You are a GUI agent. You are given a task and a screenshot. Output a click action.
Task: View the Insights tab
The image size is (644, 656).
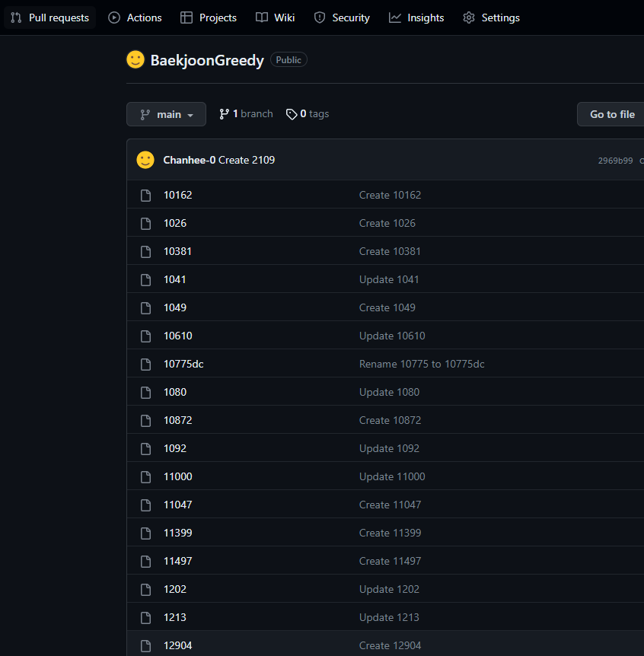416,18
